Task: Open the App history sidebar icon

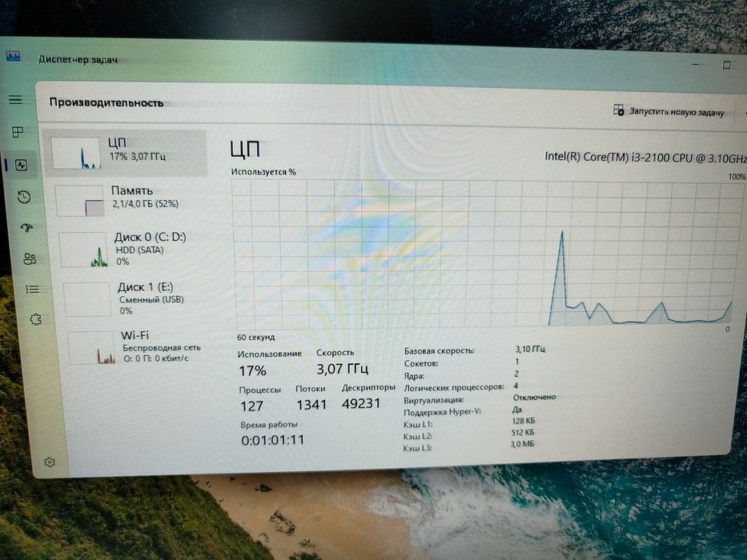Action: coord(24,197)
